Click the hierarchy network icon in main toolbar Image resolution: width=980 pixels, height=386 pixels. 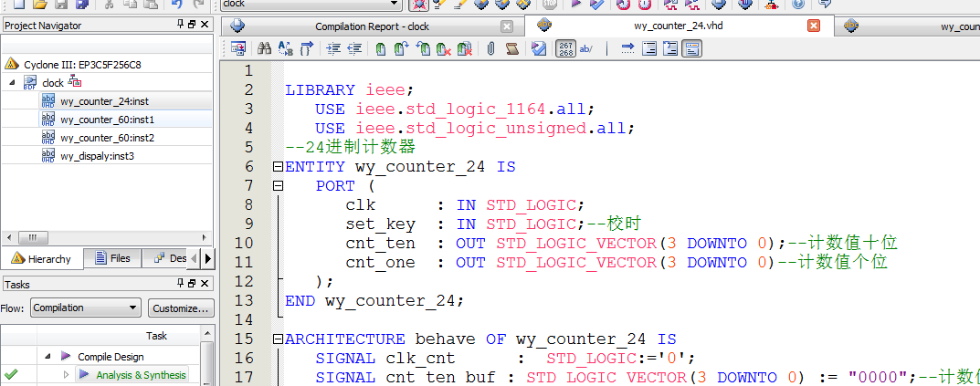[771, 4]
